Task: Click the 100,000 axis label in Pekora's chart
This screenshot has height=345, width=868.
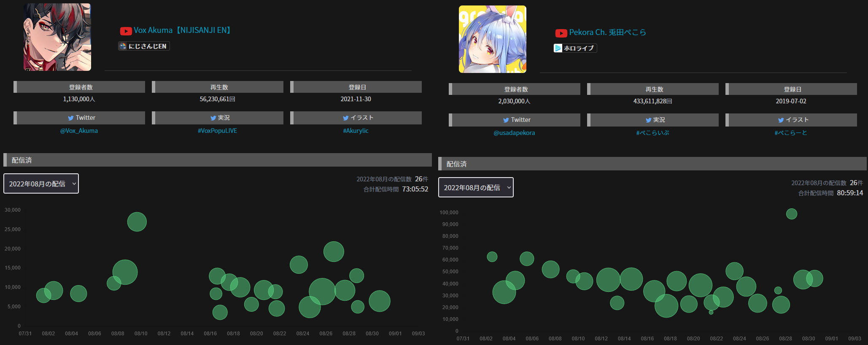Action: pos(449,213)
